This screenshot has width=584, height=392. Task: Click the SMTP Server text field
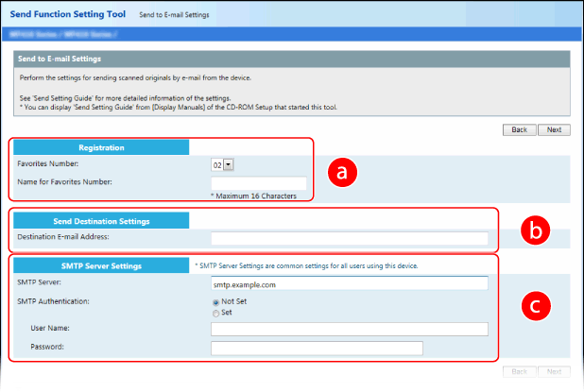(x=349, y=282)
